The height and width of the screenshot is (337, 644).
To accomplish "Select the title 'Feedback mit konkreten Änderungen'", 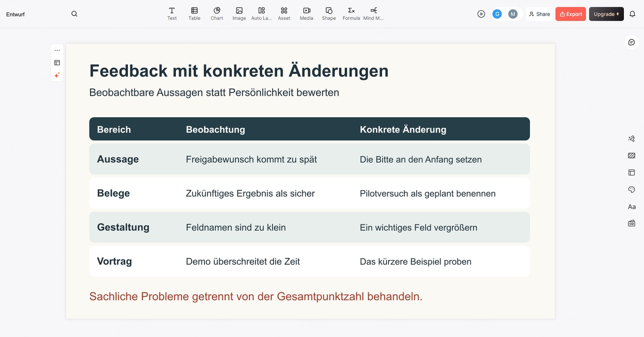I will [x=239, y=71].
